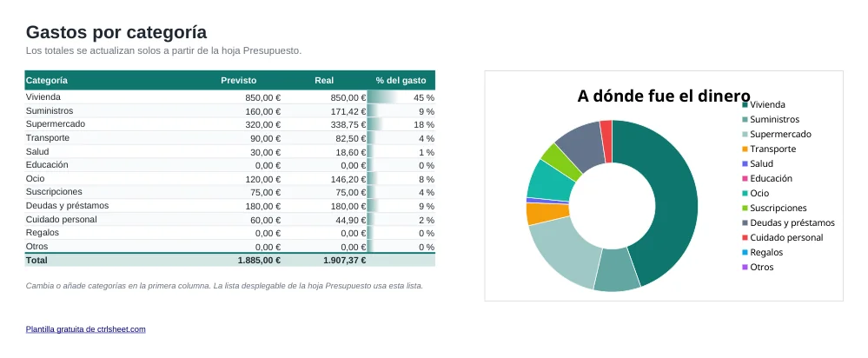Click the italic note Cambia o añade categorías
Screen dimensions: 868x358
click(x=224, y=286)
